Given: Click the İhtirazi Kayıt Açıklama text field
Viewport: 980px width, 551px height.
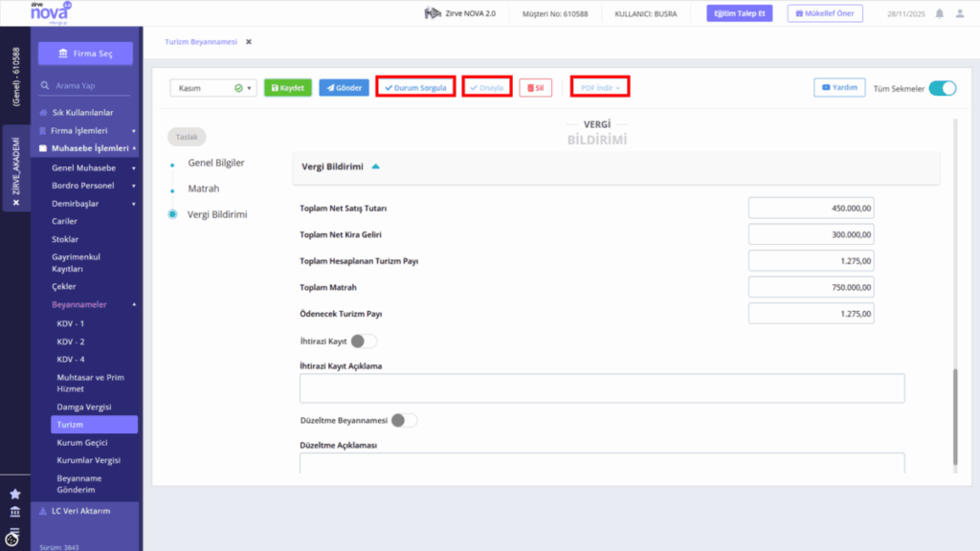Looking at the screenshot, I should 602,388.
